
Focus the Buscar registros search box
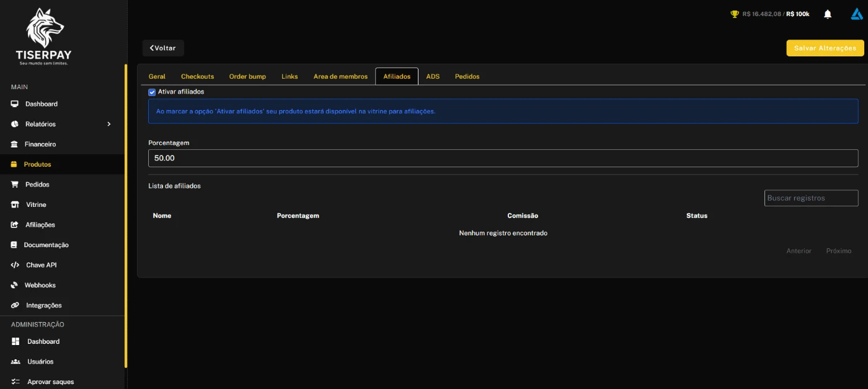(x=811, y=198)
